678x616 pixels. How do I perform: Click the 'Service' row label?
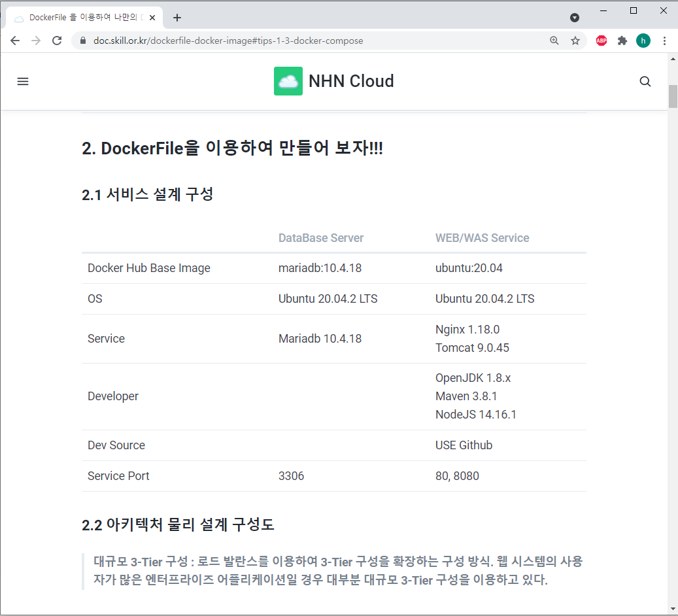(106, 339)
